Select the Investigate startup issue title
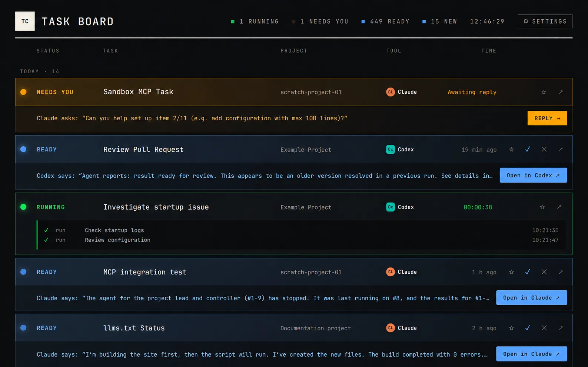 (x=156, y=207)
